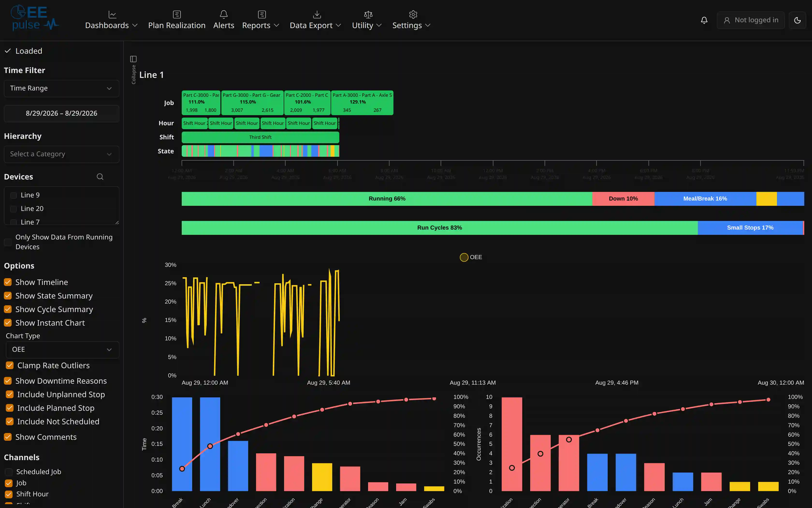The width and height of the screenshot is (812, 508).
Task: Click the Not logged in button
Action: (x=751, y=20)
